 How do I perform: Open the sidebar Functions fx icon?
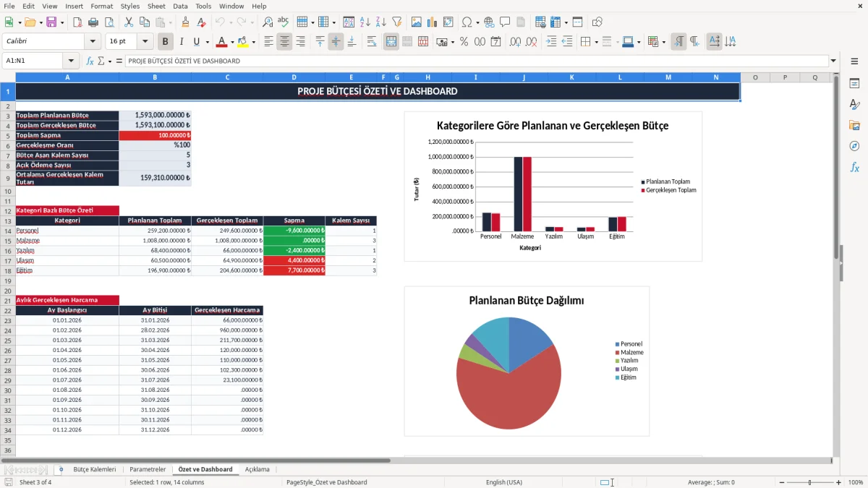tap(854, 168)
